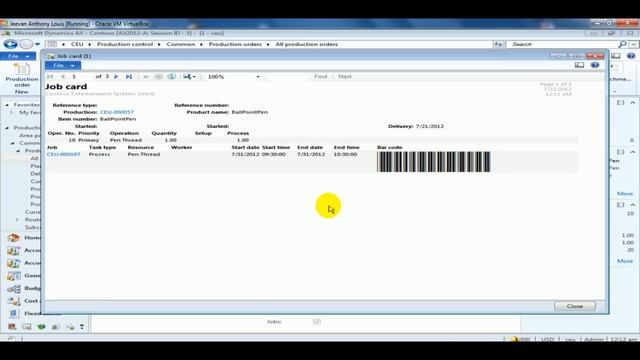This screenshot has height=360, width=640.
Task: Collapse the Common tree node in navigation
Action: [12, 143]
